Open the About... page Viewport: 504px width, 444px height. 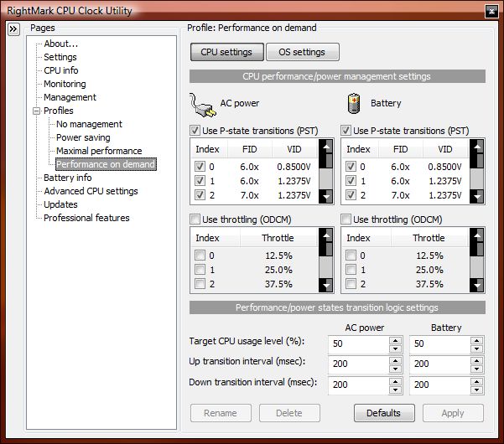pyautogui.click(x=60, y=44)
